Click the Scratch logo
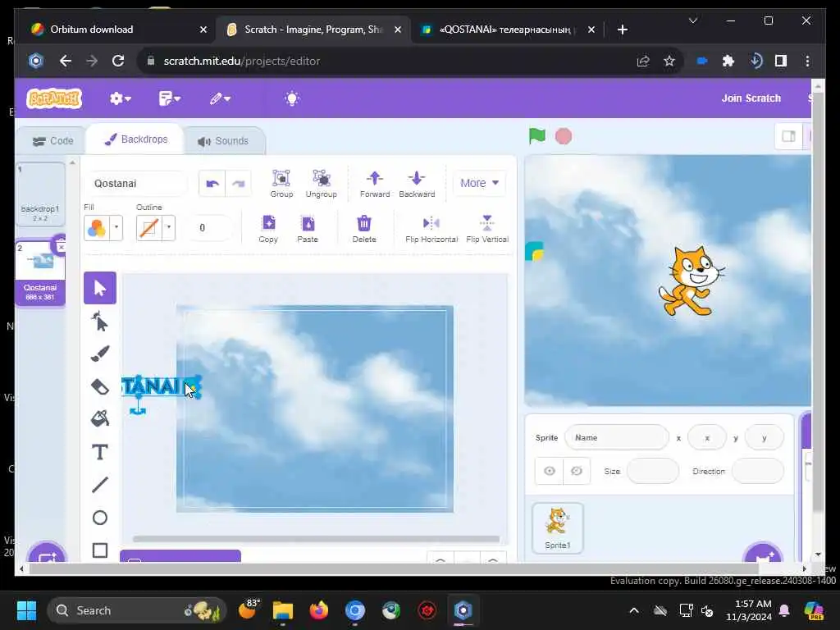 pyautogui.click(x=54, y=98)
